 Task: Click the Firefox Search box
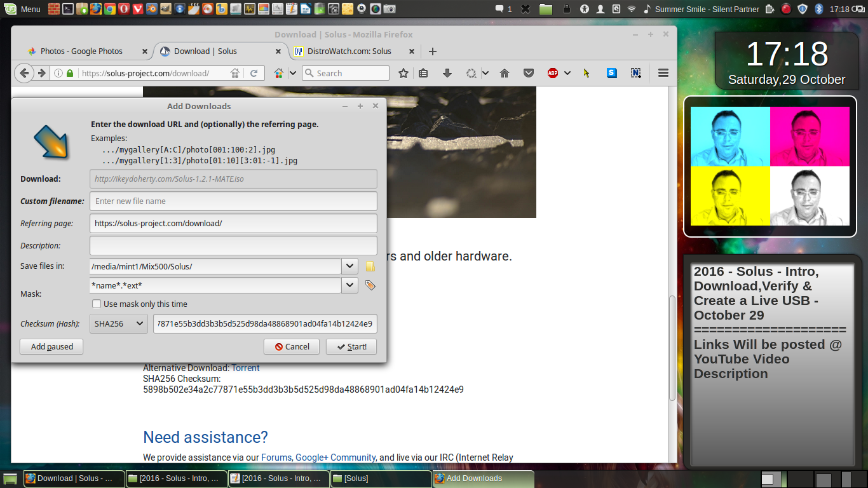(346, 73)
